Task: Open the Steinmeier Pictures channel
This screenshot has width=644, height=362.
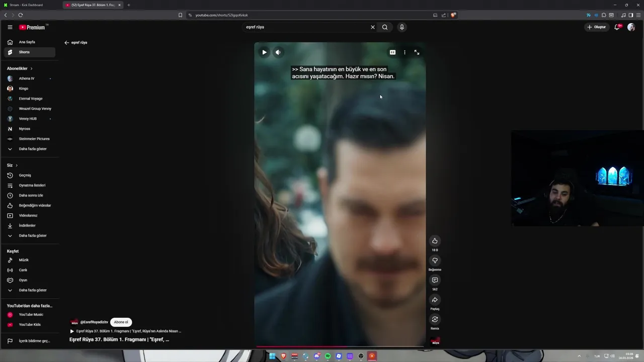Action: tap(30, 139)
